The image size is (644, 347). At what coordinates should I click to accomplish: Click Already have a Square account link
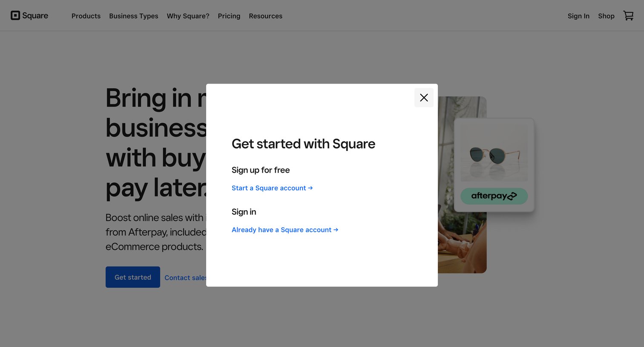[285, 230]
